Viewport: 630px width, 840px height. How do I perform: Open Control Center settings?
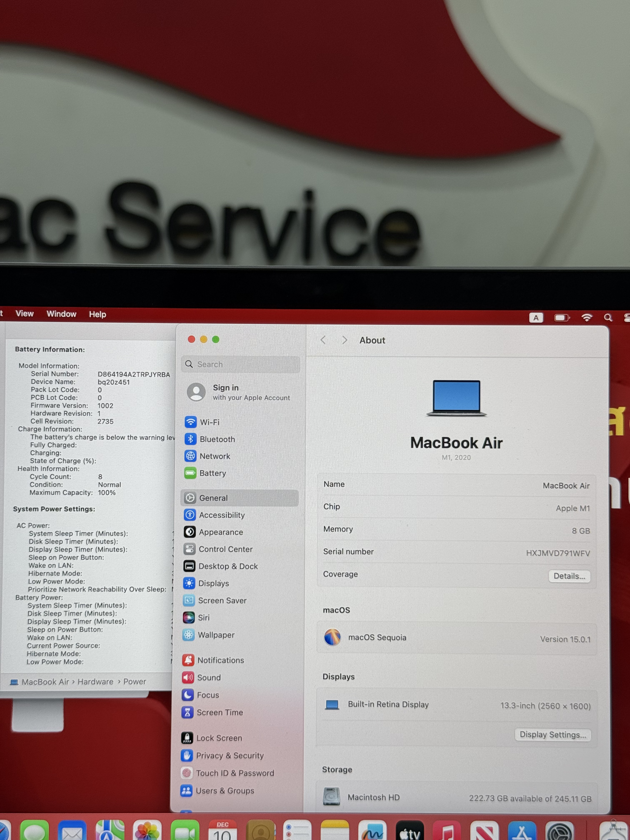click(x=225, y=549)
